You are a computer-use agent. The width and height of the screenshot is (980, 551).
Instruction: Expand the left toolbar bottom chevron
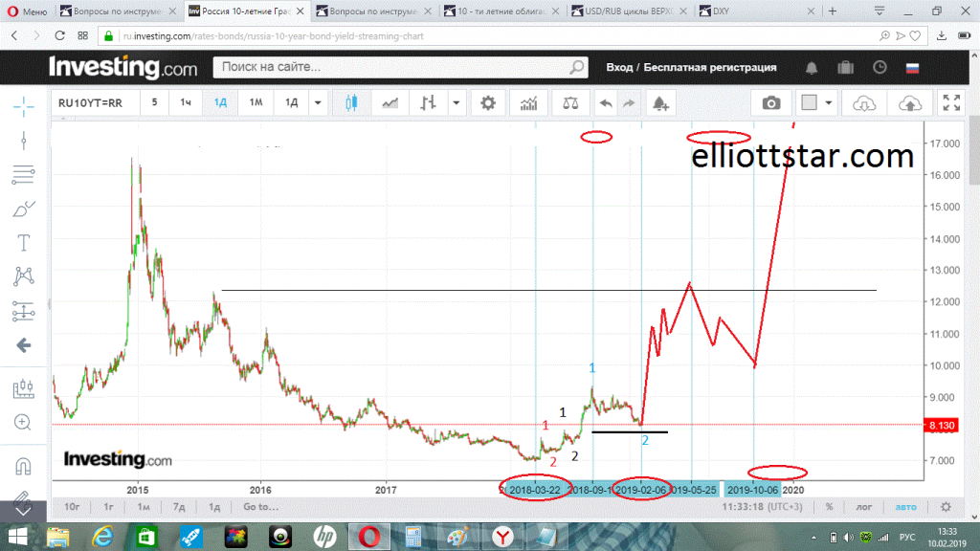coord(23,511)
